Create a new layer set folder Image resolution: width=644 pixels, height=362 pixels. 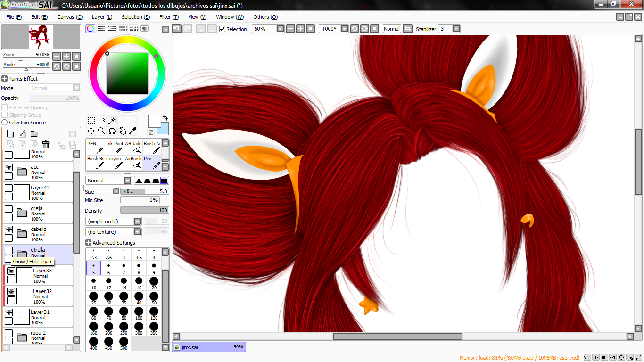pos(34,134)
